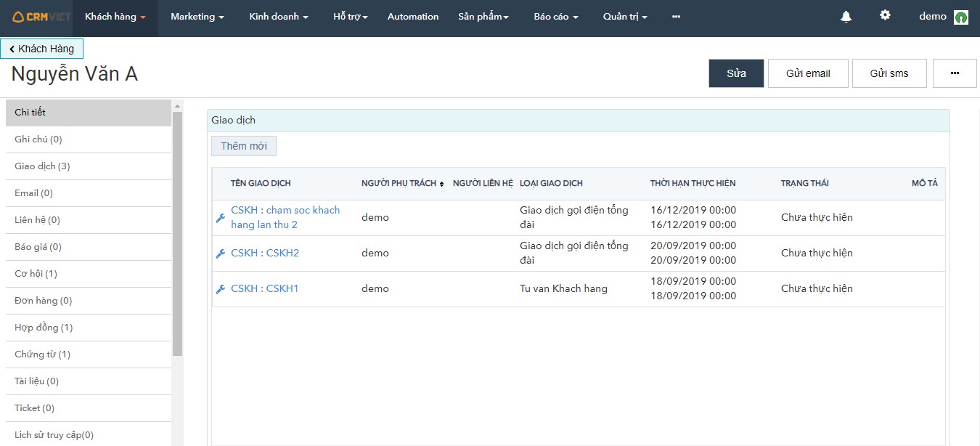Open Đơn hàng (0) section
980x446 pixels.
(x=89, y=301)
